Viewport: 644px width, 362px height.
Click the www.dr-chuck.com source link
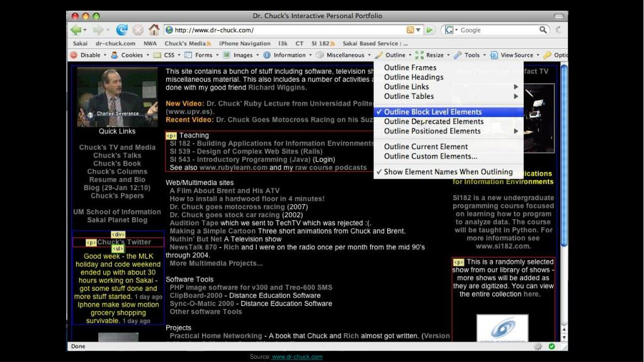tap(297, 357)
